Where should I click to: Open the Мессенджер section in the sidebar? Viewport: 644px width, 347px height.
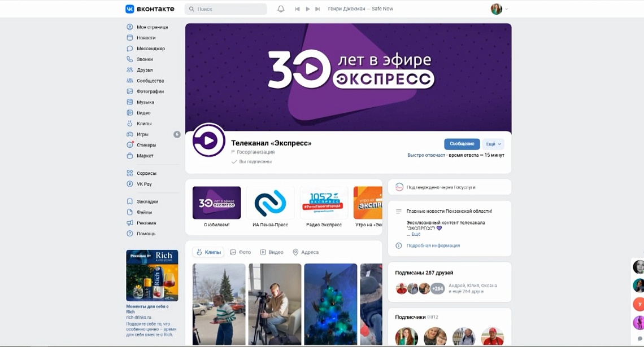146,48
